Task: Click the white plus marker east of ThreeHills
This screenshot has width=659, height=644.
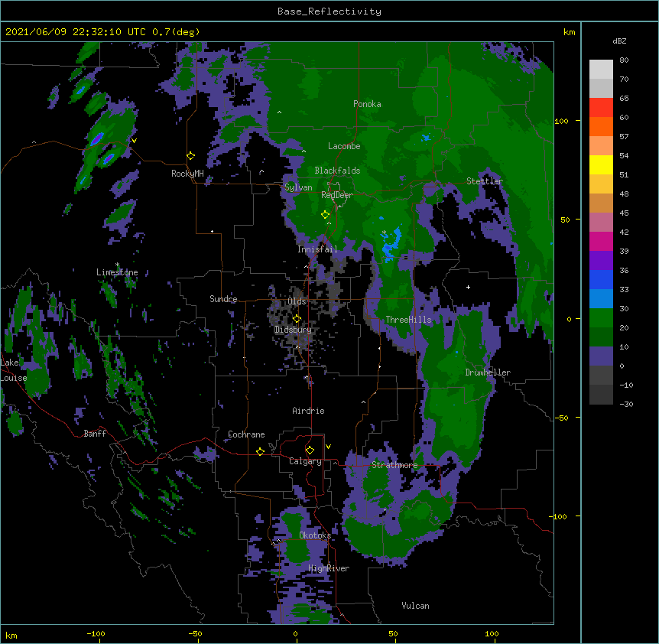Action: click(468, 287)
